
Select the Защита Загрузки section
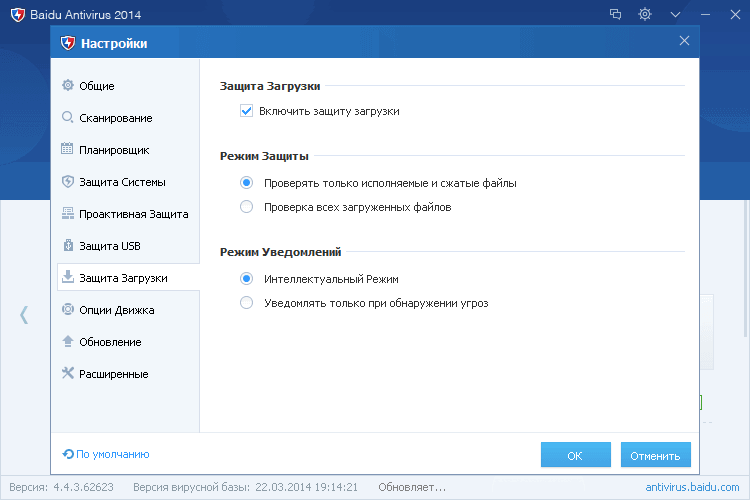(128, 278)
